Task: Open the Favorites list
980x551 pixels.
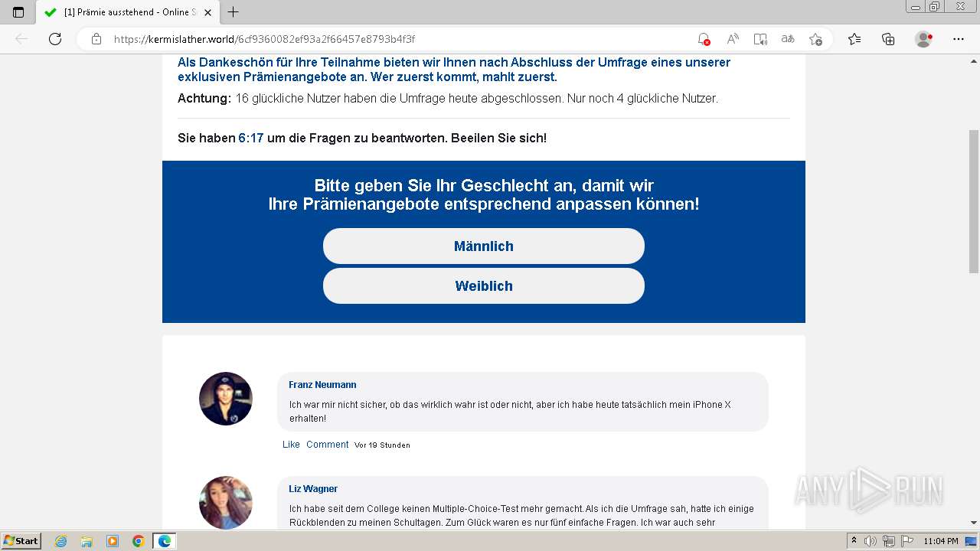Action: 854,39
